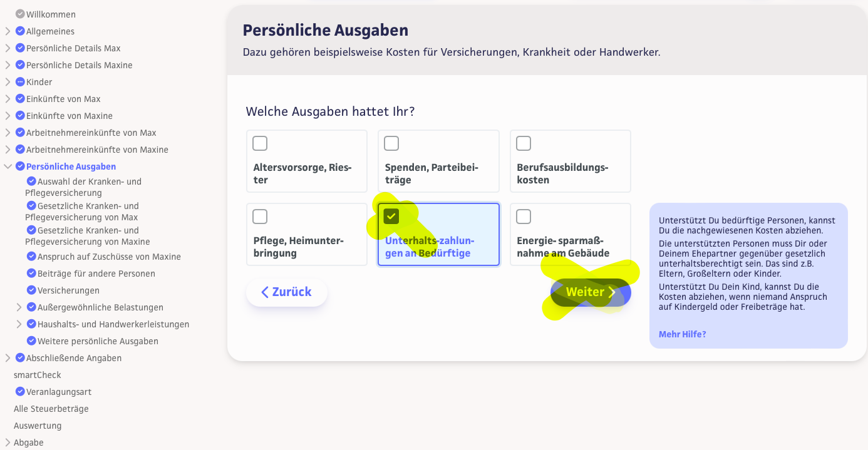Screen dimensions: 868x450
Task: Click the checkmark icon beside Willkommen
Action: [x=20, y=14]
